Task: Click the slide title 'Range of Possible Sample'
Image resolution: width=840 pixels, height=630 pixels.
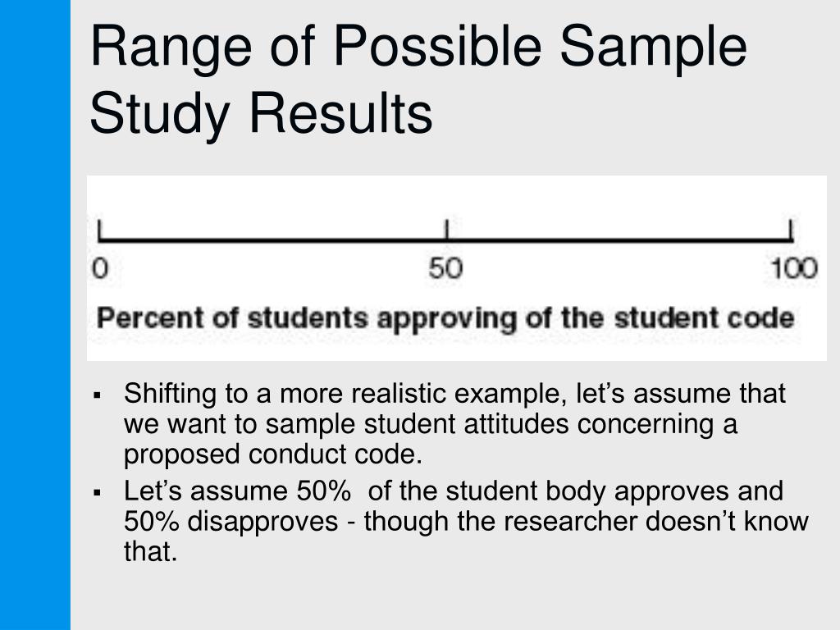Action: (x=418, y=47)
